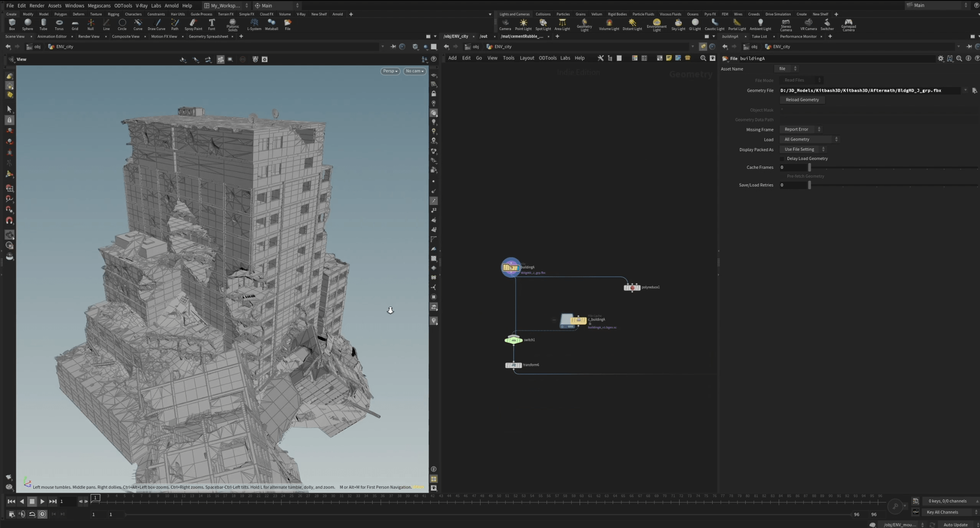Screen dimensions: 980x528
Task: Click the network editor search icon
Action: 703,58
